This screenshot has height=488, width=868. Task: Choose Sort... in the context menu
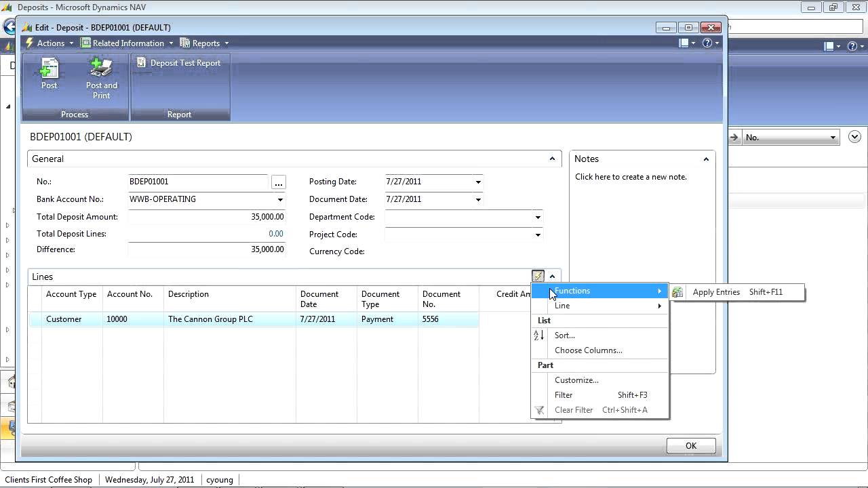point(599,335)
